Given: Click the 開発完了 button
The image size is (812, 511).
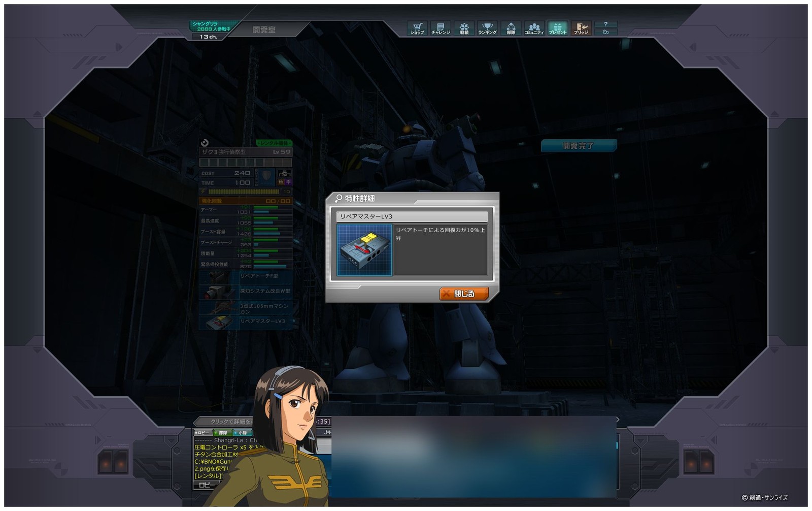Looking at the screenshot, I should click(x=579, y=146).
